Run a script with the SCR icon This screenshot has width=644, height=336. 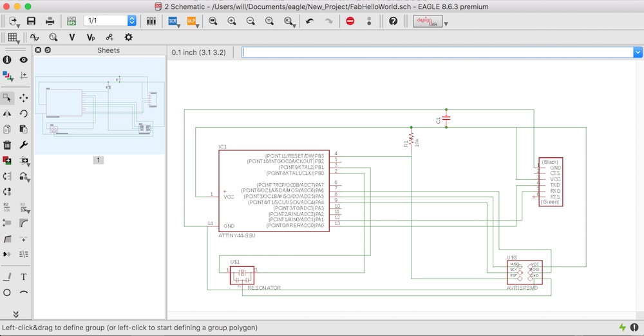point(173,21)
